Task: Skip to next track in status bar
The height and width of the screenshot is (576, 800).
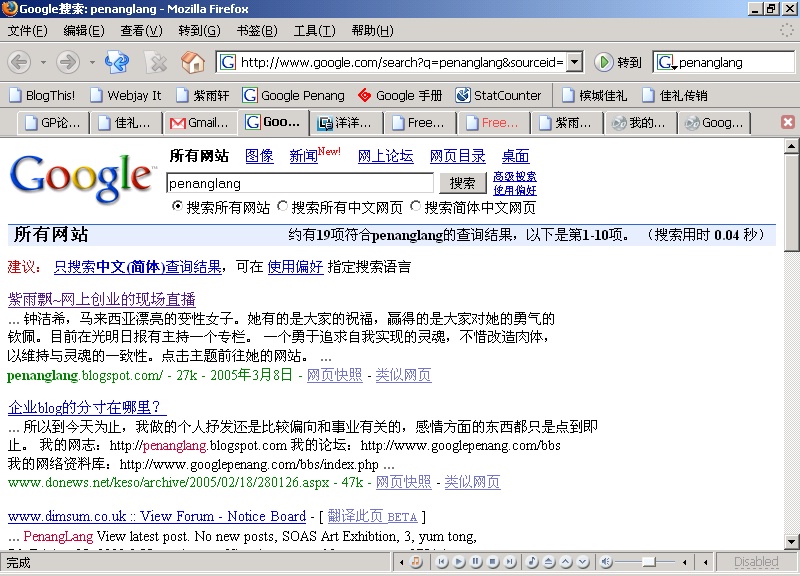Action: (510, 562)
